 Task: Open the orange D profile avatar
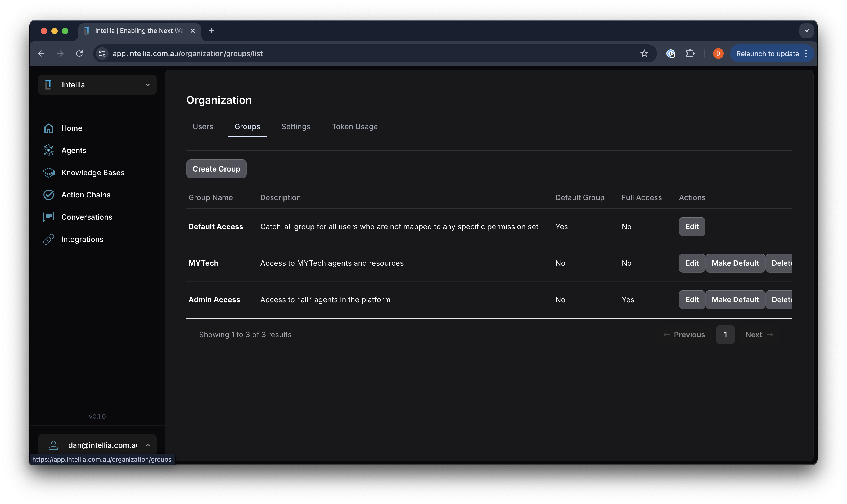tap(718, 53)
